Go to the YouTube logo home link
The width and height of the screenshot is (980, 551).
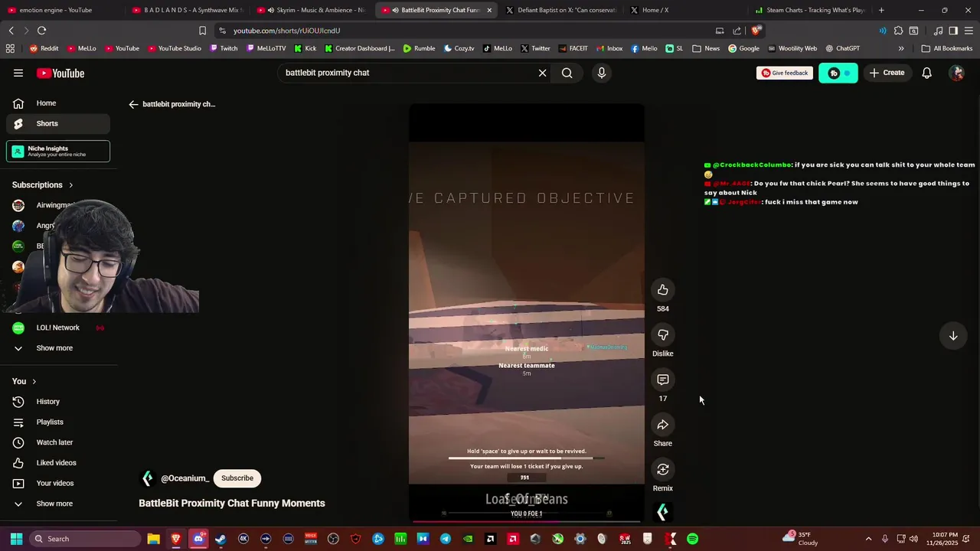tap(60, 73)
